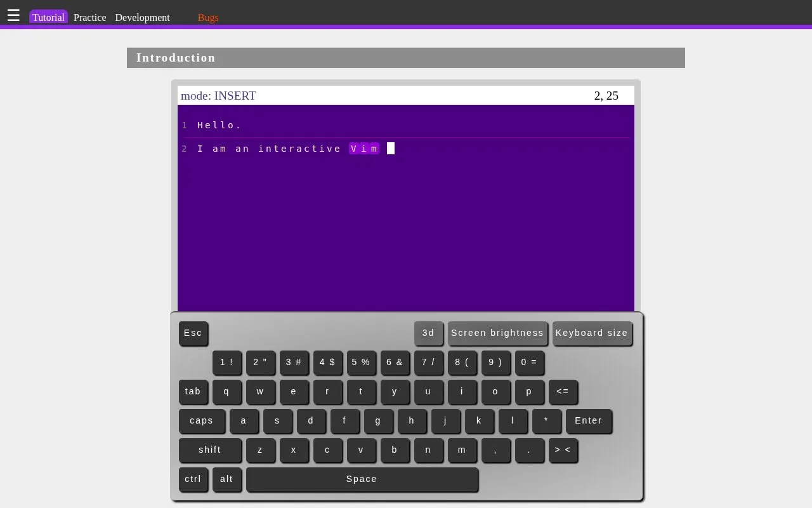Tap the '7 /' number key
This screenshot has height=508, width=812.
(428, 363)
